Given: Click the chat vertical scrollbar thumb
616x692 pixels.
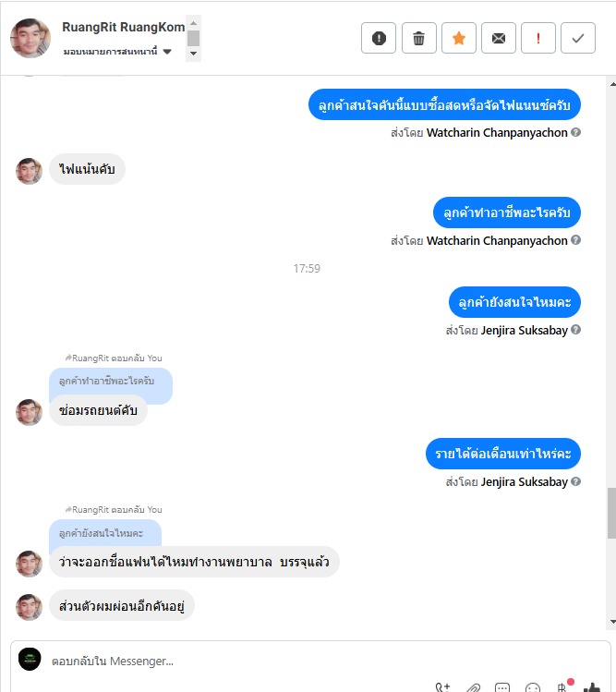Looking at the screenshot, I should [x=611, y=513].
